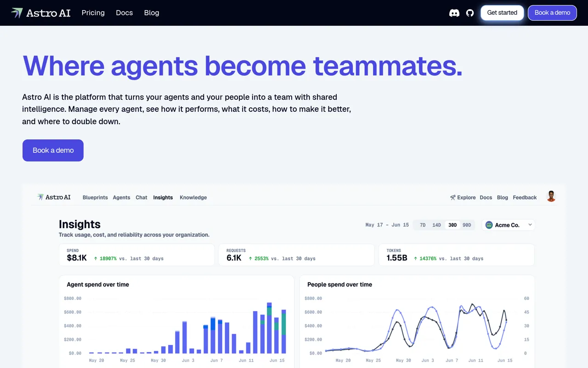Expand the Acme Co. organization dropdown
Image resolution: width=588 pixels, height=368 pixels.
coord(509,225)
